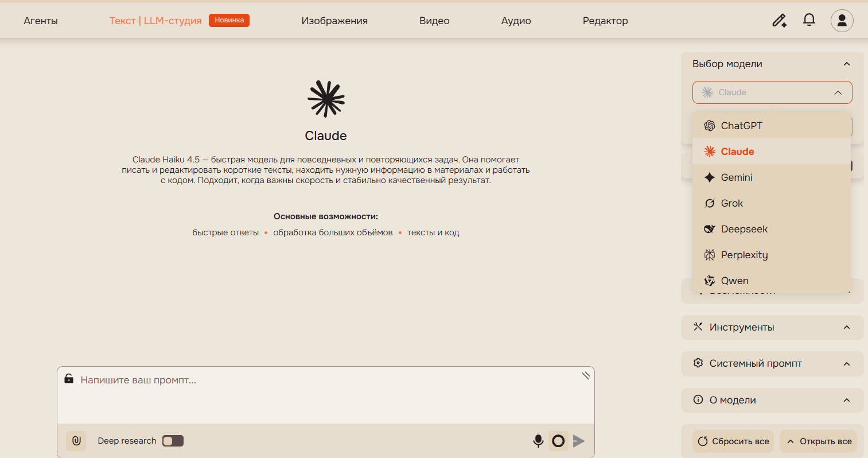Close the Claude model combo box
868x458 pixels.
tap(772, 92)
